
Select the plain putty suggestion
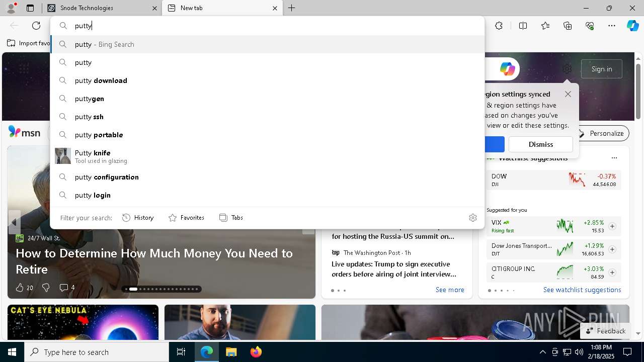[x=267, y=62]
